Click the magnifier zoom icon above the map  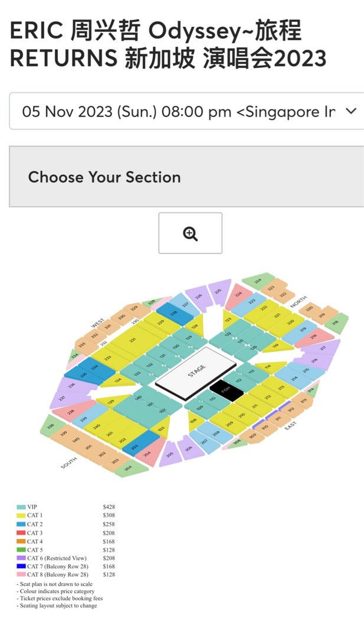point(190,234)
